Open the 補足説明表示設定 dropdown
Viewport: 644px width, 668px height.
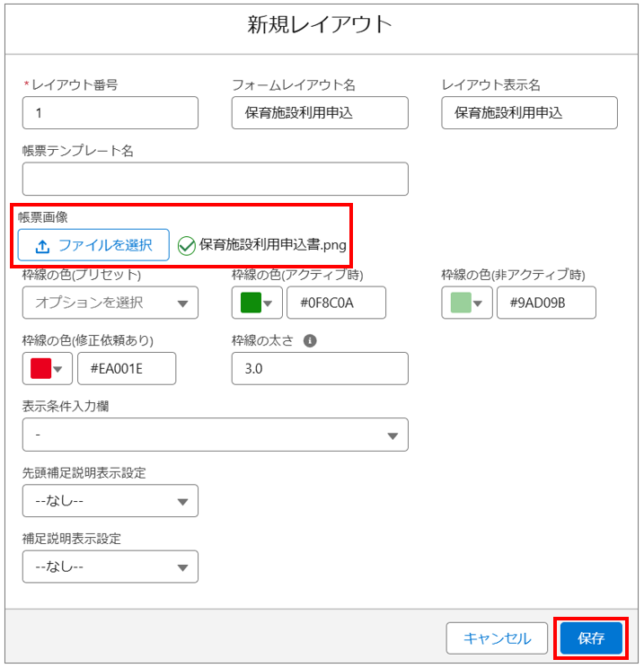(x=110, y=567)
